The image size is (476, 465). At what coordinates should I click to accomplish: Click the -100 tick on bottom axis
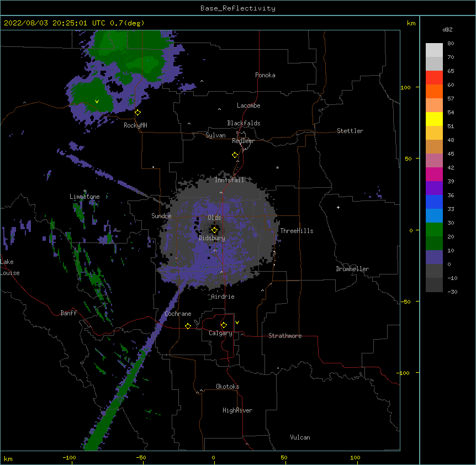69,457
